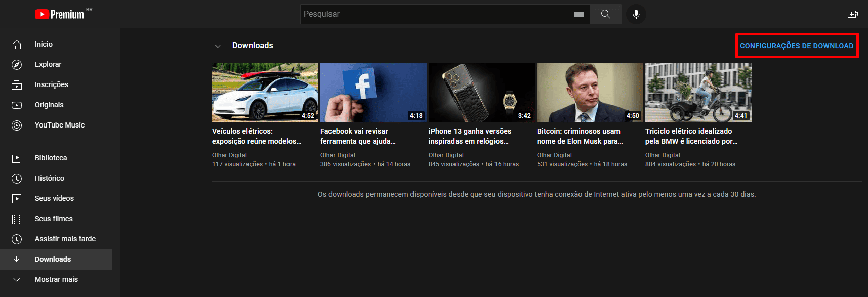Click the download icon beside Downloads heading
868x297 pixels.
click(218, 46)
